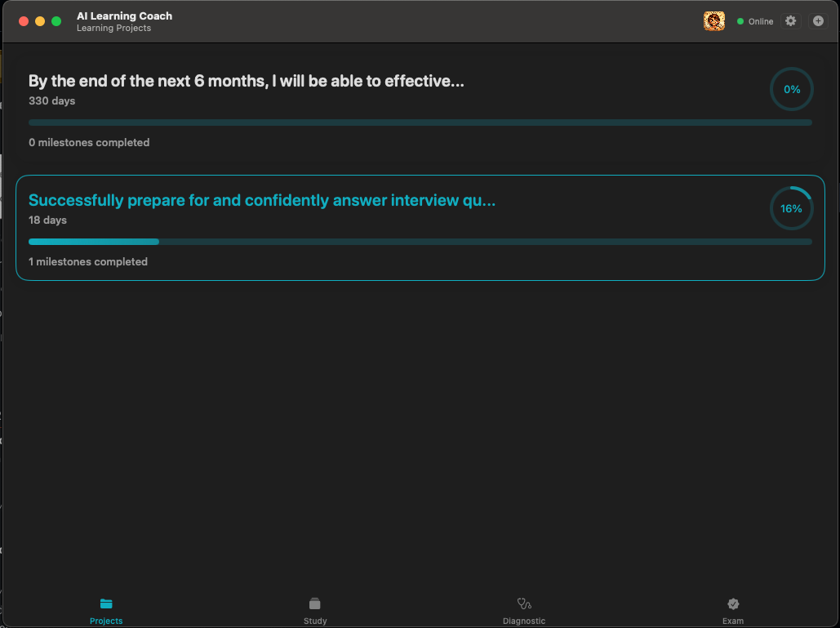Minimize window with the yellow button
840x628 pixels.
click(x=40, y=21)
